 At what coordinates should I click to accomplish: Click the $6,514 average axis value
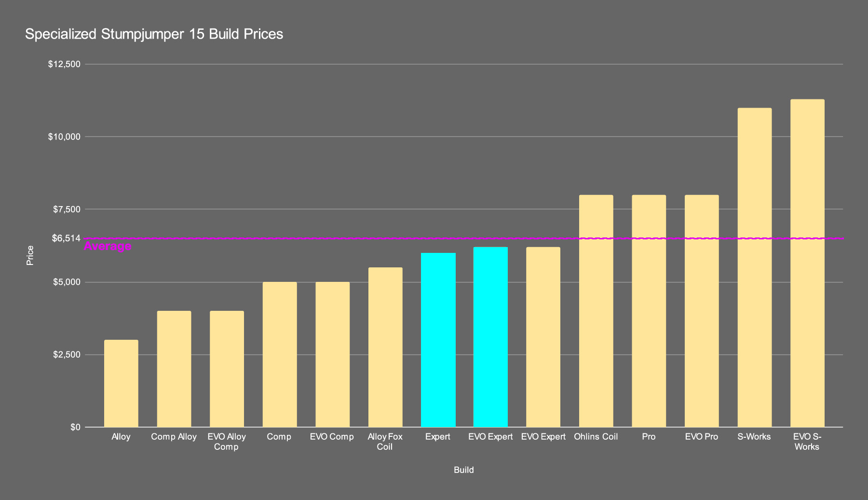pos(66,238)
